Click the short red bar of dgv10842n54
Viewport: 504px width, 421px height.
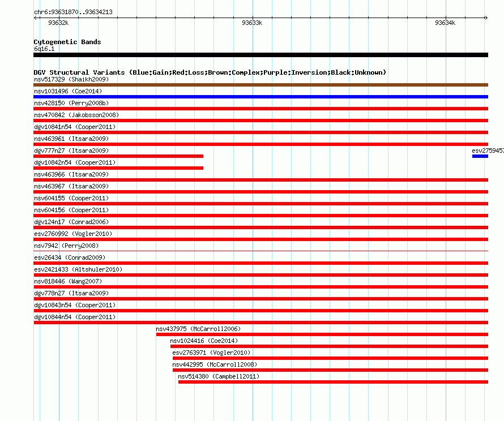coord(118,168)
